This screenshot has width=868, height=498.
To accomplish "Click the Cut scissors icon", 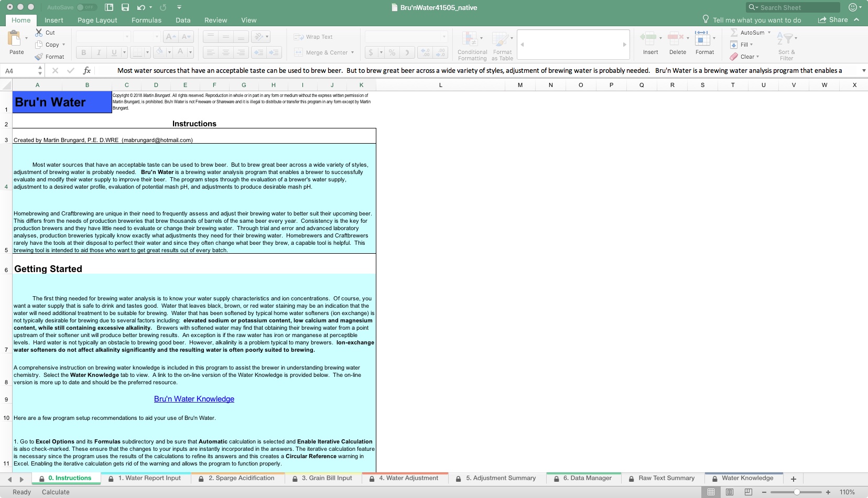I will coord(39,33).
